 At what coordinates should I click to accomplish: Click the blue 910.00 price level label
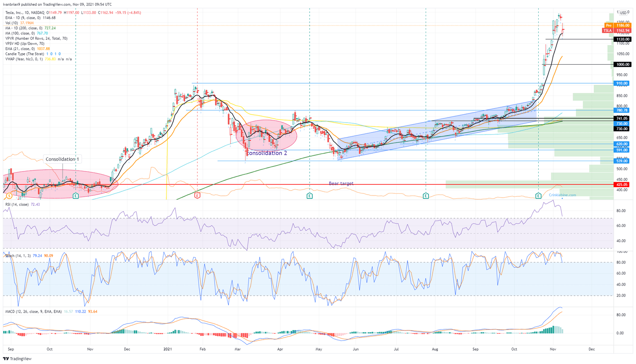click(x=622, y=83)
